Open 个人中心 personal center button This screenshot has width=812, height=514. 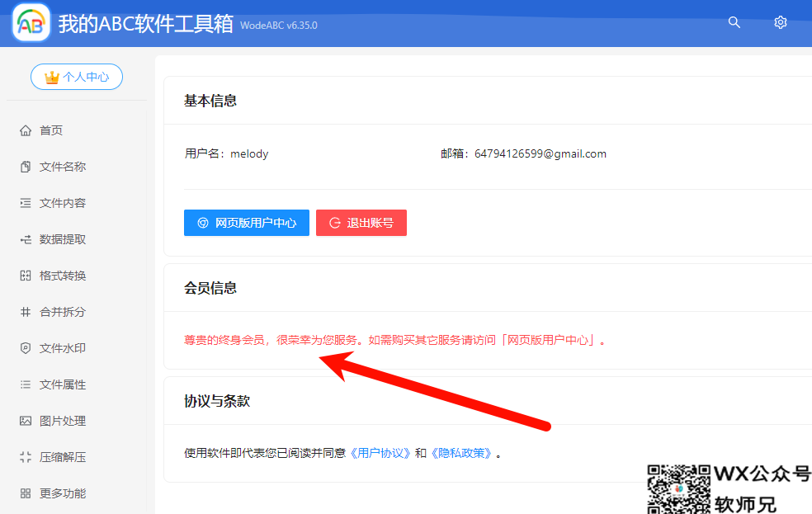(x=77, y=77)
